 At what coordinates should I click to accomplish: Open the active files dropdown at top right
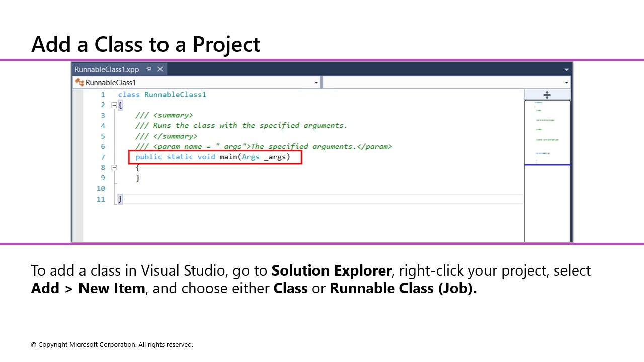[566, 69]
